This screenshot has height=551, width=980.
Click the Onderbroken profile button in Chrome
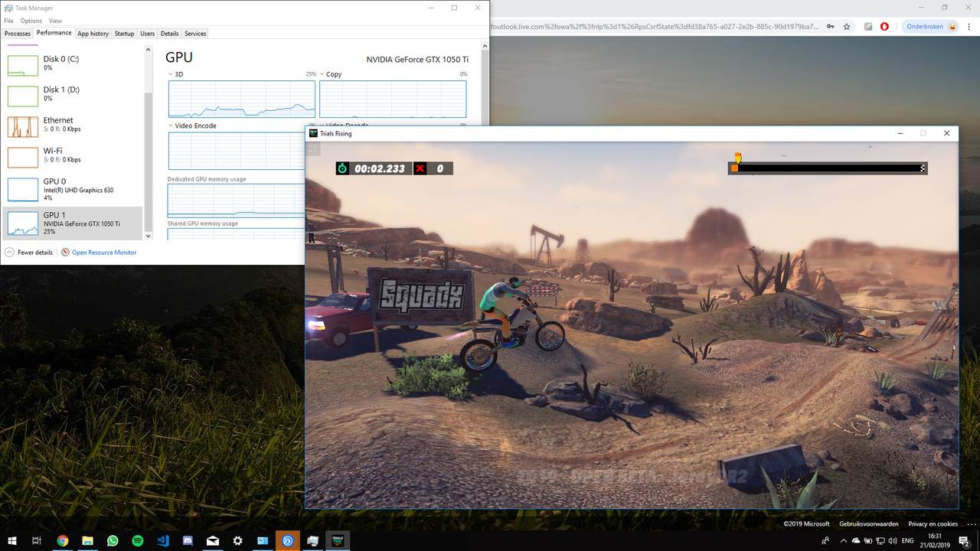click(931, 26)
